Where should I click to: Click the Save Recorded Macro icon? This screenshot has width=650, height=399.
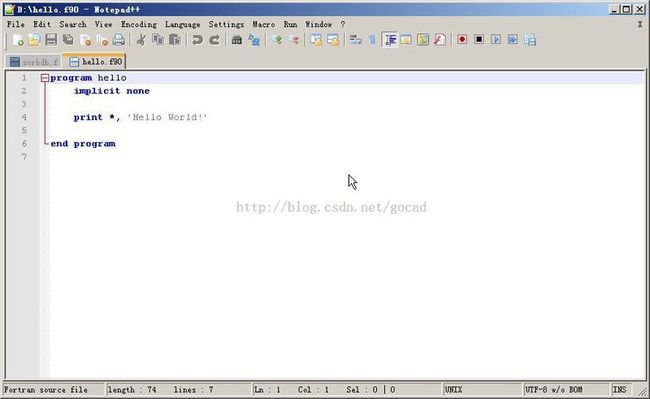pos(530,40)
